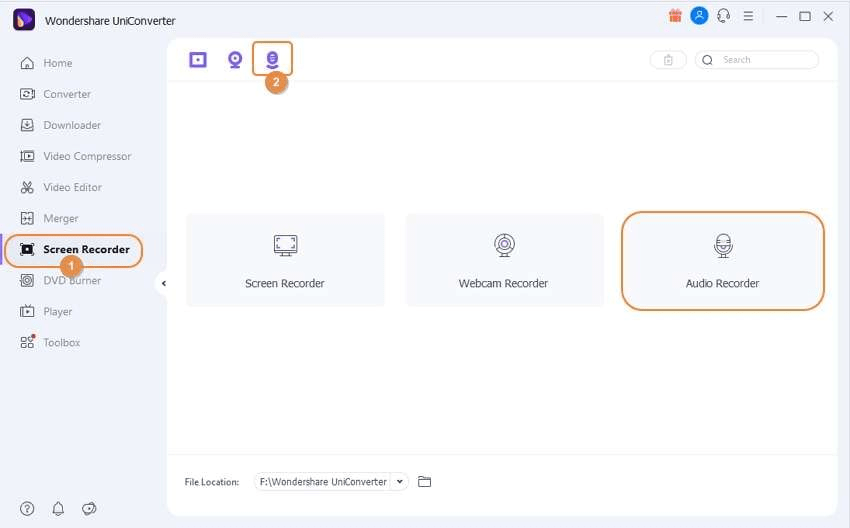
Task: Click the audio recorder microphone toolbar icon
Action: point(272,60)
